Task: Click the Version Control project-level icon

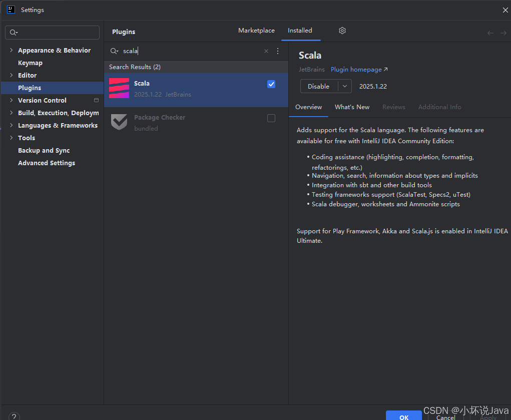Action: coord(96,100)
